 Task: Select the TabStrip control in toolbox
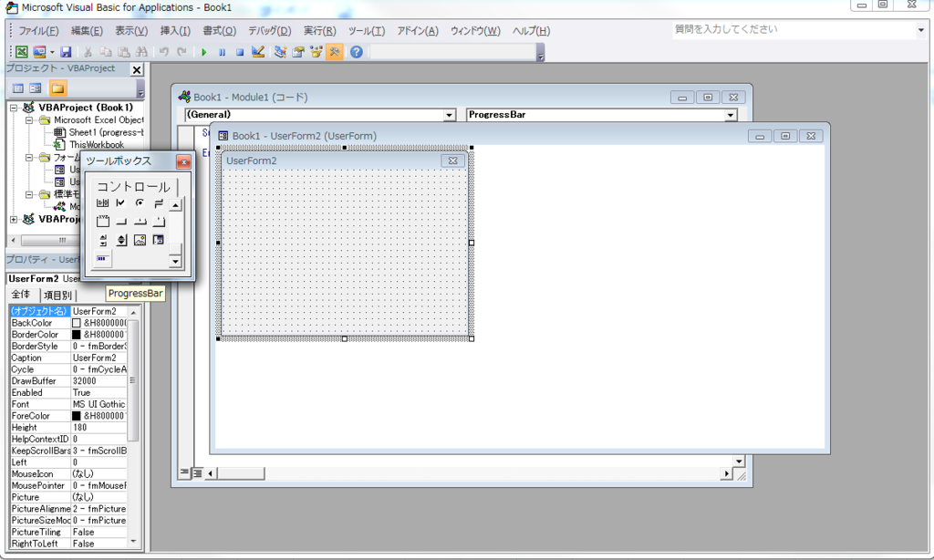coord(140,222)
